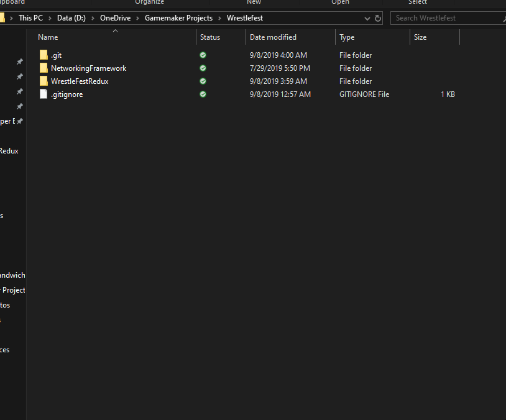506x420 pixels.
Task: Go to Data (D:) in breadcrumb
Action: click(71, 18)
